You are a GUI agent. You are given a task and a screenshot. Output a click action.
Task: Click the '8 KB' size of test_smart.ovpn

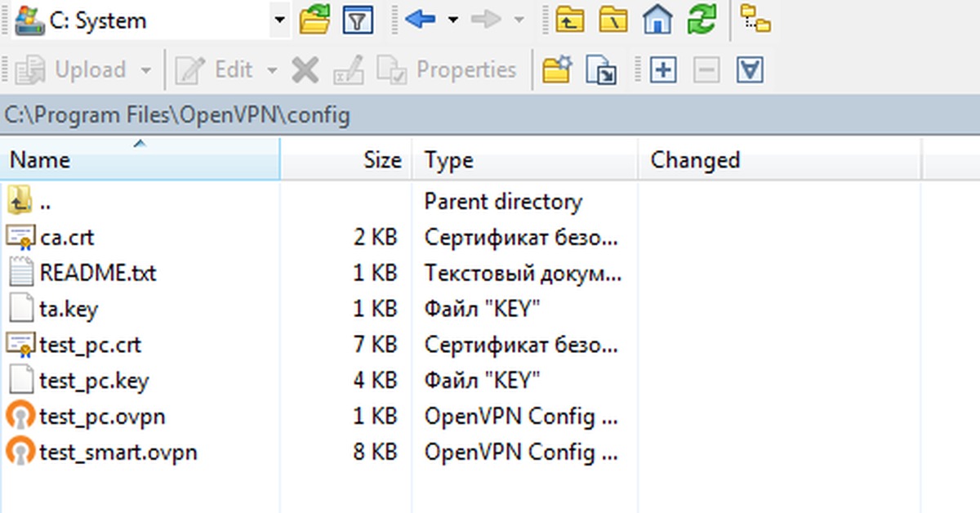376,452
